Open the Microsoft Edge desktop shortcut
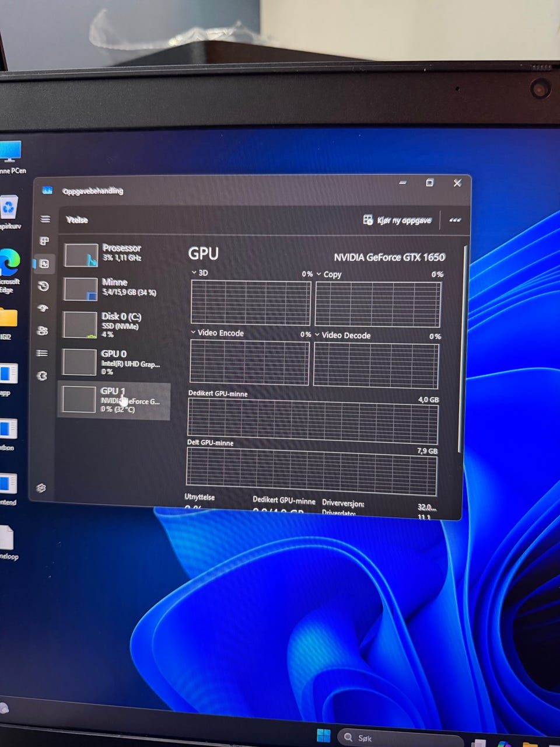The width and height of the screenshot is (560, 747). point(9,270)
